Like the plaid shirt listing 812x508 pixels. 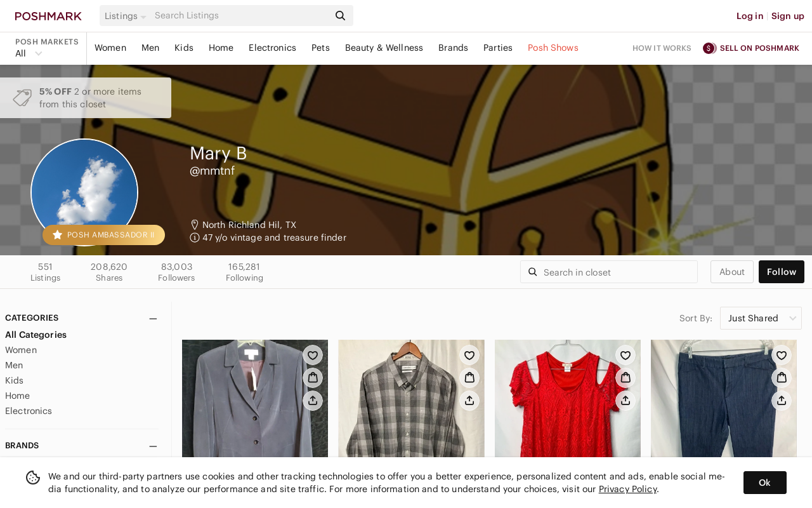coord(469,356)
